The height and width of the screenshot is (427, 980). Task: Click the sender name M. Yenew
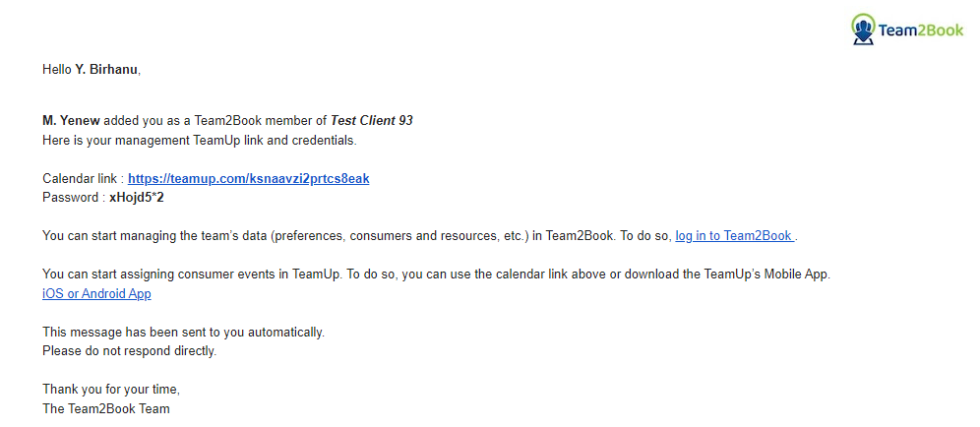71,121
